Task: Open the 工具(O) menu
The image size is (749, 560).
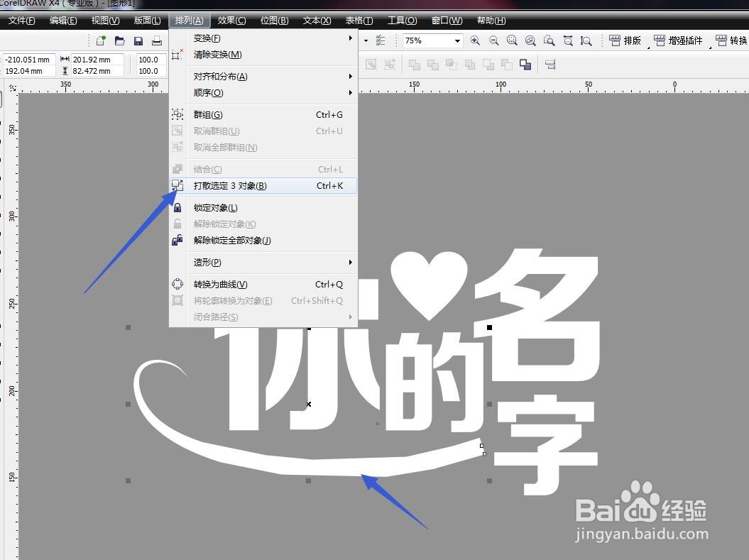Action: (x=403, y=21)
